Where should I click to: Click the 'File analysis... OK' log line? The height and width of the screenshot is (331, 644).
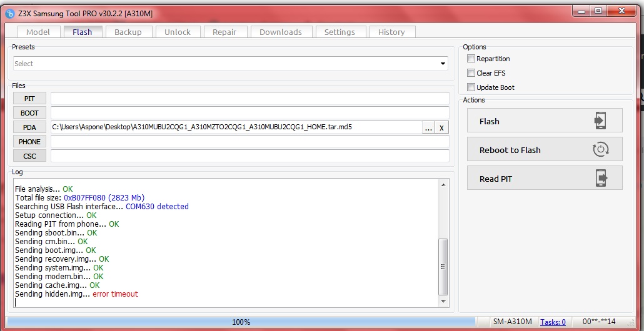coord(44,189)
